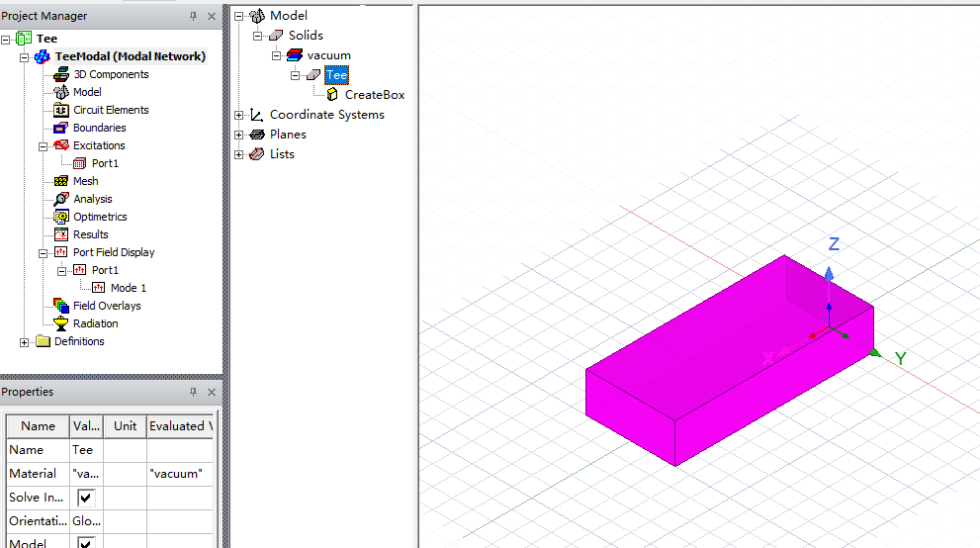Click the Radiation icon
980x548 pixels.
(x=60, y=323)
